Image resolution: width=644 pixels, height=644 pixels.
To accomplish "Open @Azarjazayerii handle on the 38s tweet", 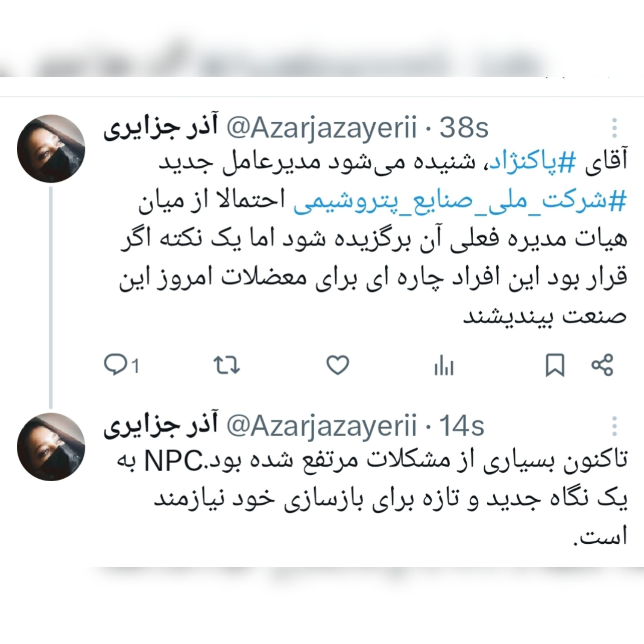I will (x=322, y=127).
